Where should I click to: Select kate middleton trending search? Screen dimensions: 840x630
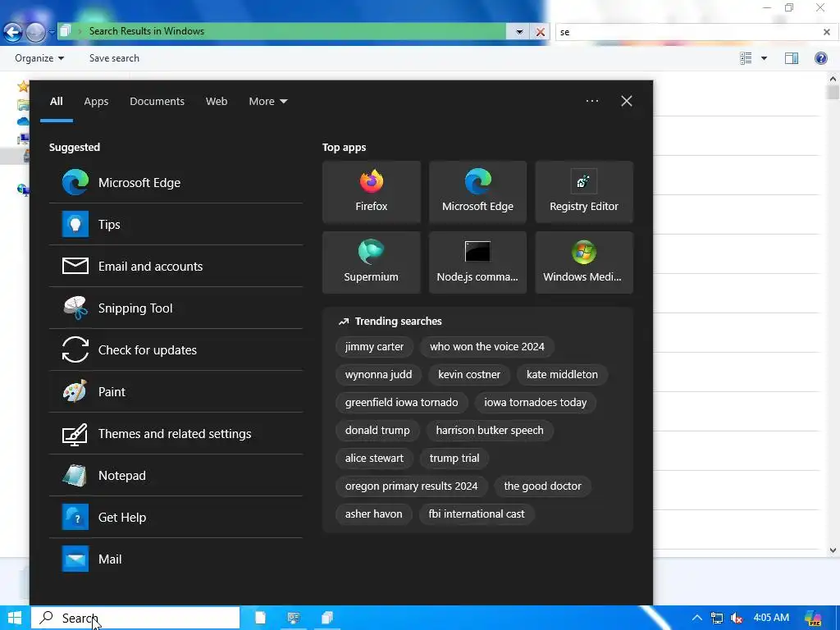point(562,374)
